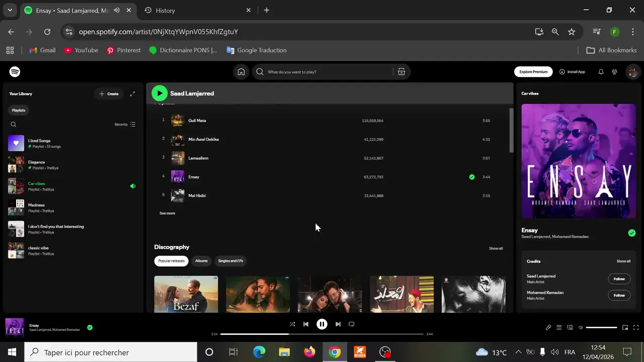Screen dimensions: 644x362
Task: Open Chrome three-dot menu
Action: (632, 32)
